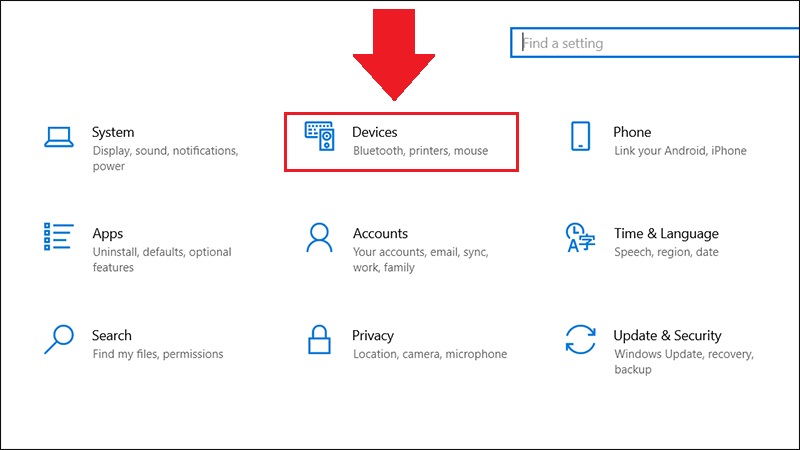This screenshot has height=450, width=800.
Task: Click "Bluetooth, printers, mouse" description
Action: tap(420, 151)
